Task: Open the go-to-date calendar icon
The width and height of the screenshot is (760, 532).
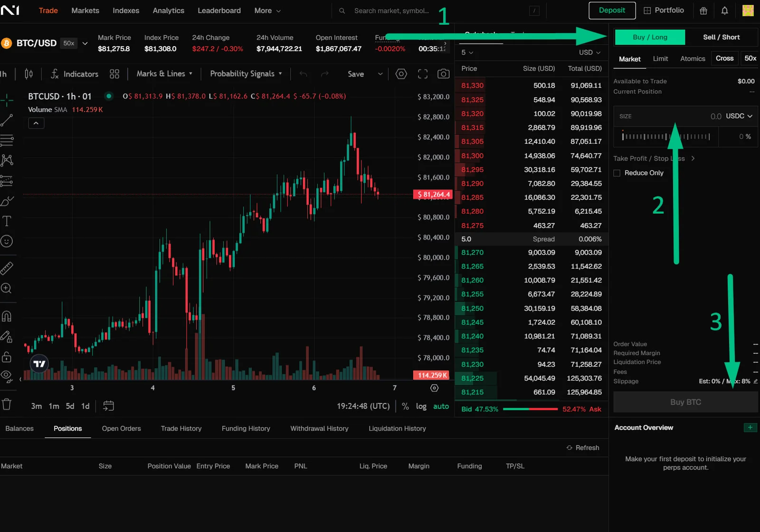Action: (x=108, y=406)
